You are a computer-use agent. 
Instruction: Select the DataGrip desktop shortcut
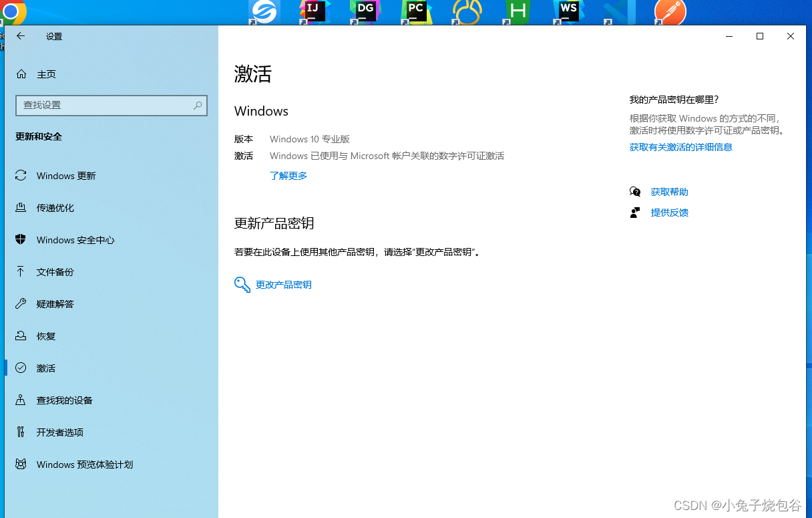click(365, 12)
